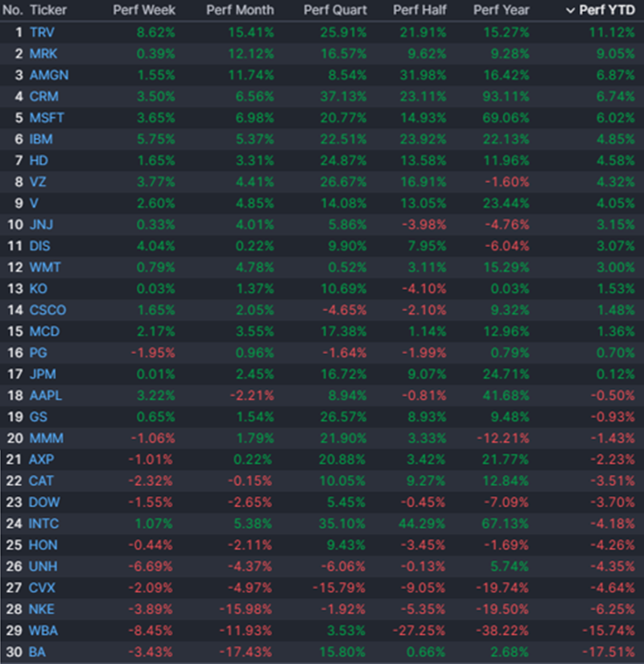Open the CAT ticker link
Screen dimensions: 644x664
tap(41, 480)
